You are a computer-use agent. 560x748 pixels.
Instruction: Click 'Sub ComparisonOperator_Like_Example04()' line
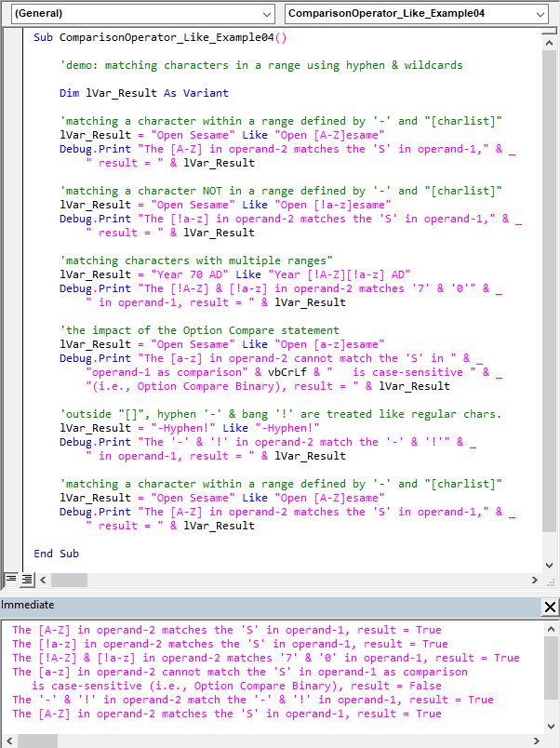coord(160,38)
